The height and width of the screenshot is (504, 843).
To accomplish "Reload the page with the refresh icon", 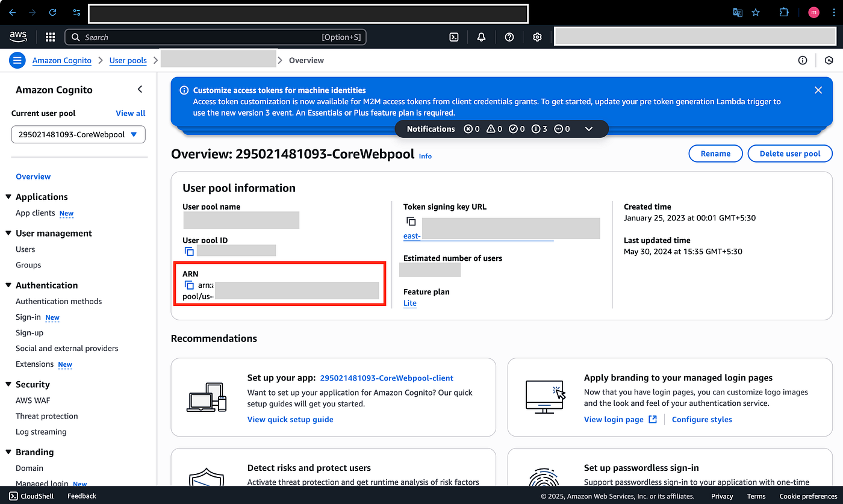I will (x=52, y=12).
